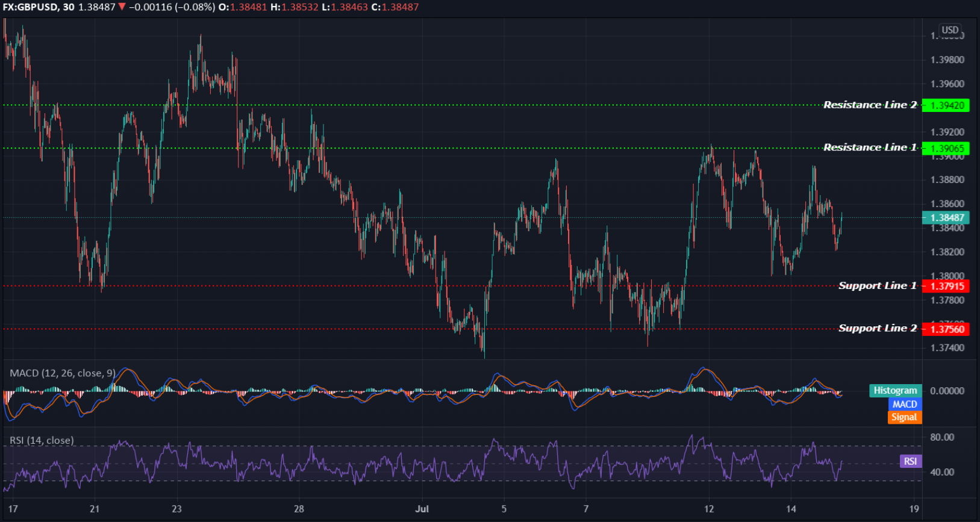Click the MACD (12, 26, close, 9) indicator title

pos(63,373)
